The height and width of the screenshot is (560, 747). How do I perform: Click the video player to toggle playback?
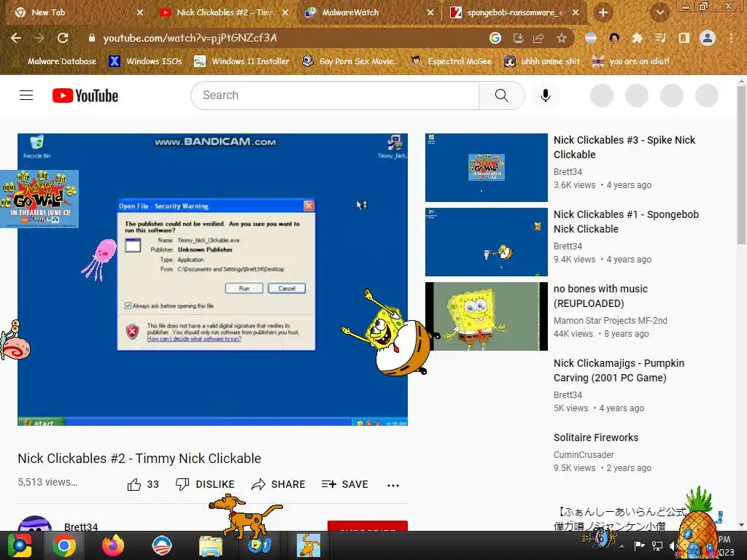212,279
